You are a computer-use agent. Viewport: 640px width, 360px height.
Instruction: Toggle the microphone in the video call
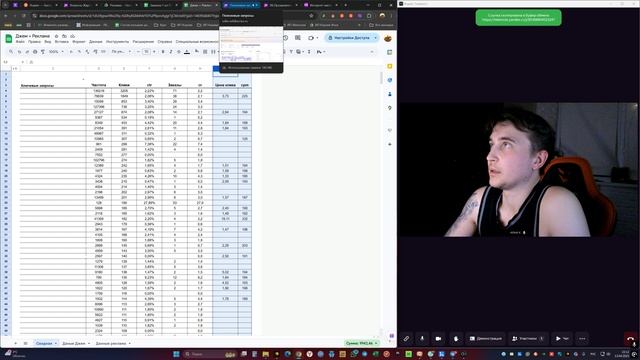(x=422, y=338)
